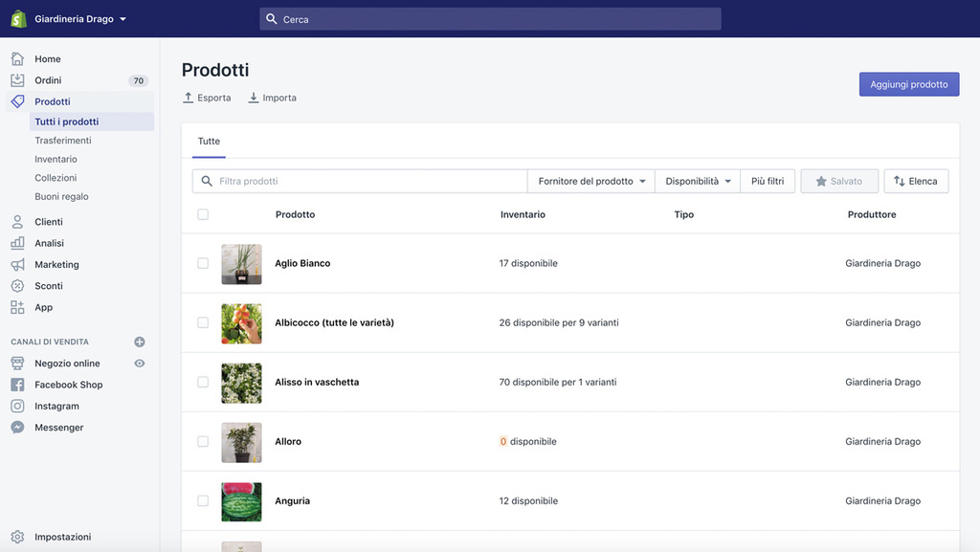The height and width of the screenshot is (552, 980).
Task: Click the Shopify logo icon
Action: pos(19,19)
